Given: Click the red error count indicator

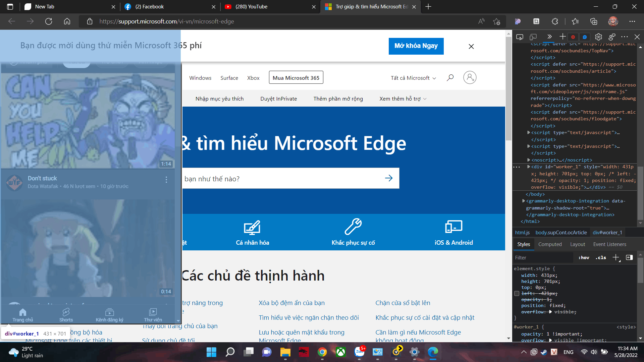Looking at the screenshot, I should coord(573,37).
